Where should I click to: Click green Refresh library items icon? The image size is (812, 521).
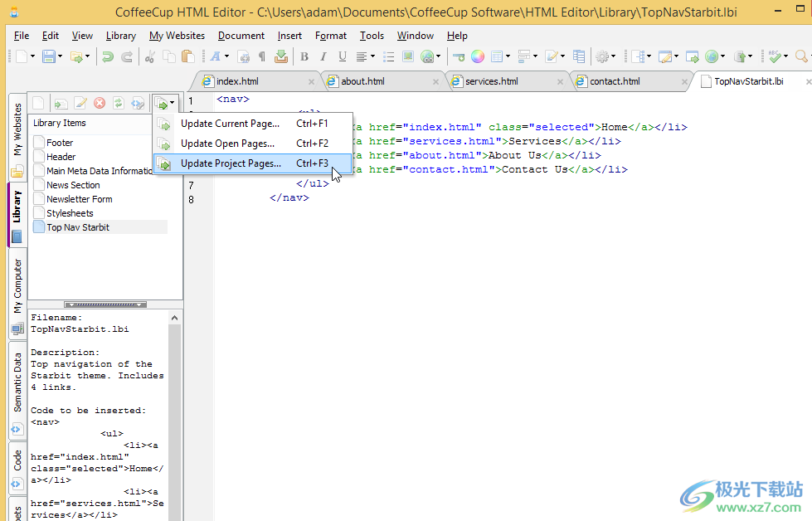click(x=119, y=103)
